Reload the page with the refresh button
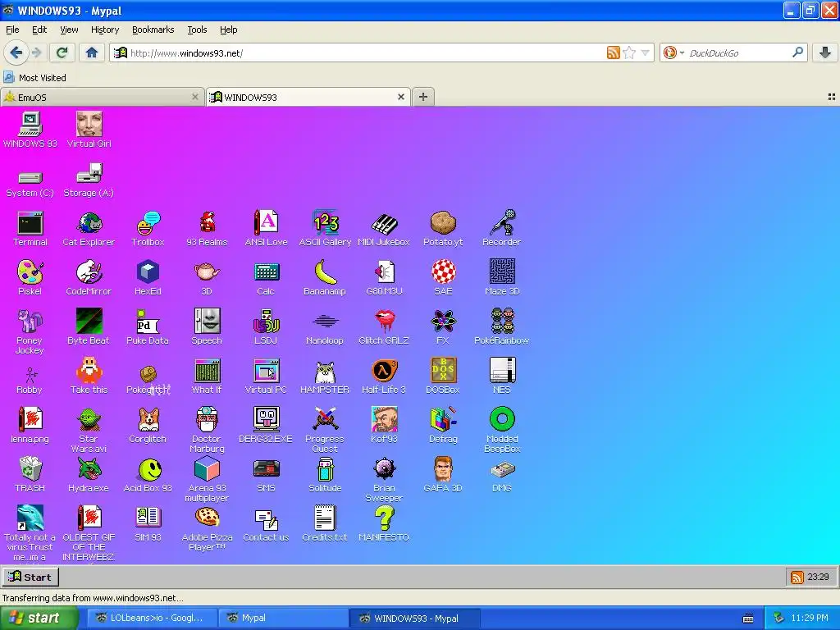This screenshot has width=840, height=630. pos(62,52)
